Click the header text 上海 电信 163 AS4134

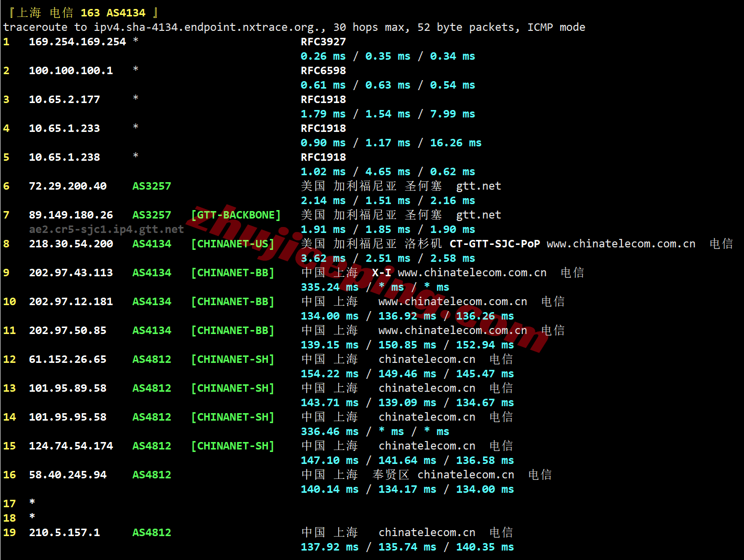(x=81, y=12)
